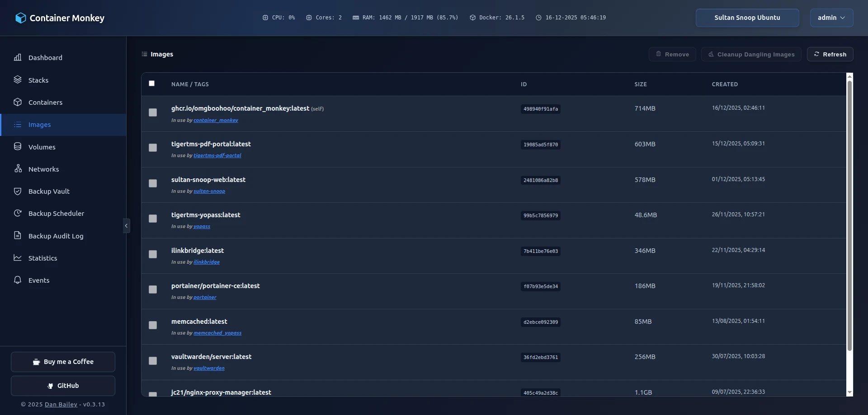This screenshot has height=415, width=868.
Task: Check the select-all images checkbox
Action: click(151, 84)
